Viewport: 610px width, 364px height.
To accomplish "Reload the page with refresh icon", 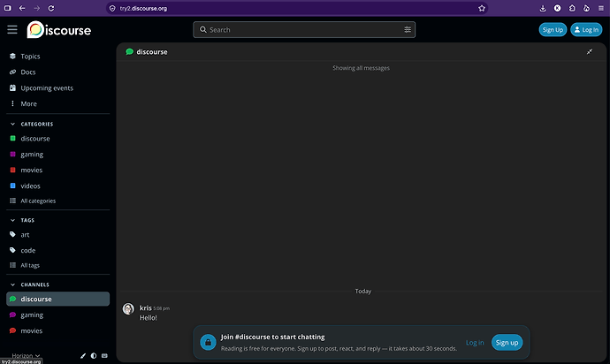I will 51,8.
